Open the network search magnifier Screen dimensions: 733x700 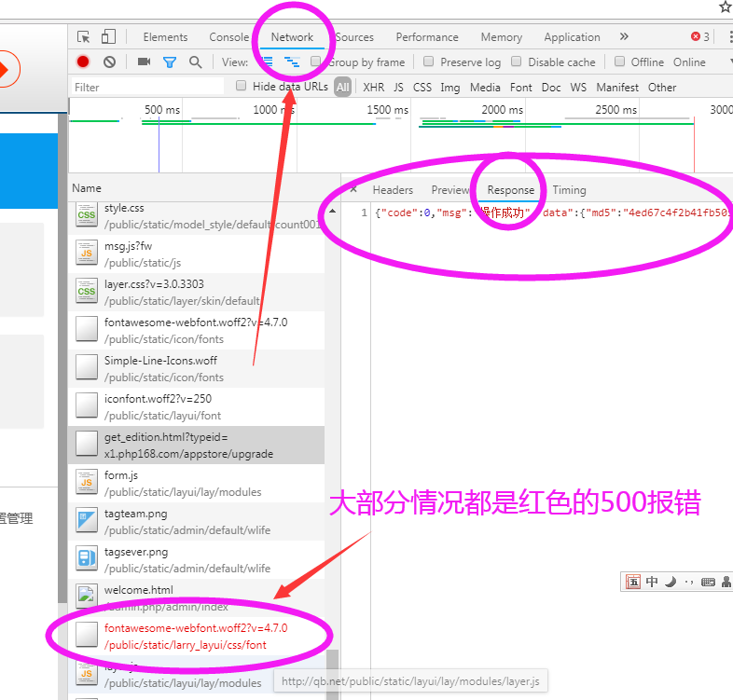pos(195,62)
